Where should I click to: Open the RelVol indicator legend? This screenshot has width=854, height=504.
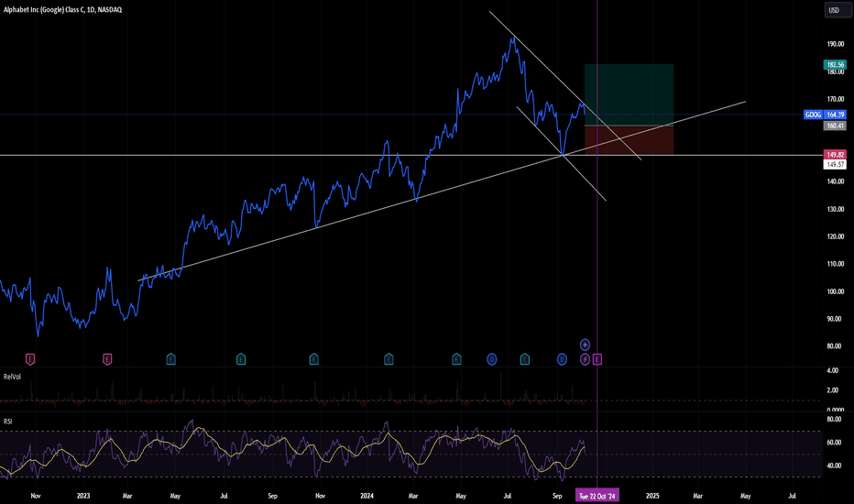pos(12,377)
